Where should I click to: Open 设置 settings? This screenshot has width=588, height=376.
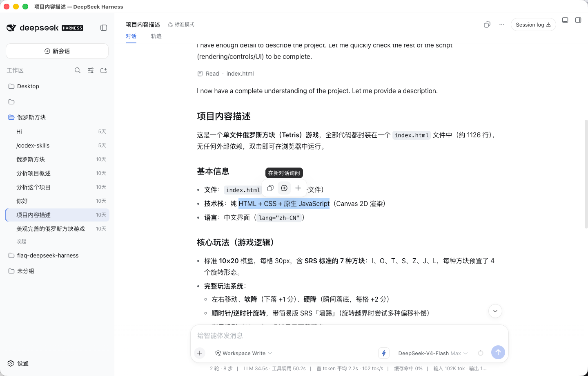(18, 363)
